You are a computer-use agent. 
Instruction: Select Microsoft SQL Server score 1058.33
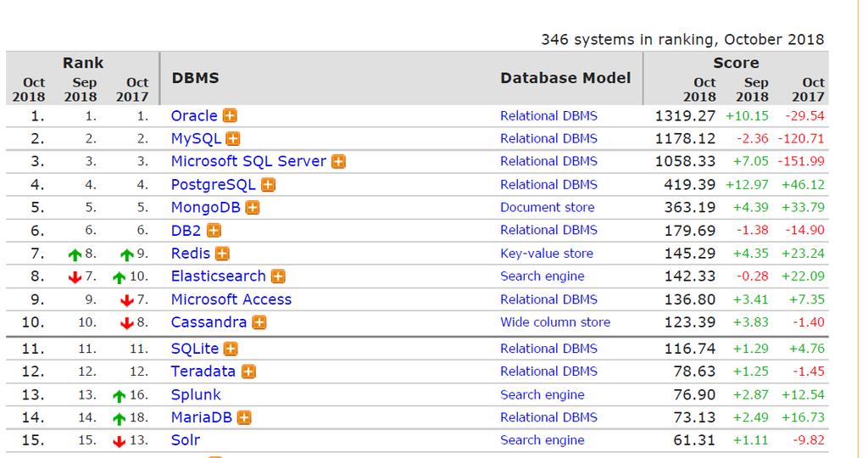(x=685, y=161)
